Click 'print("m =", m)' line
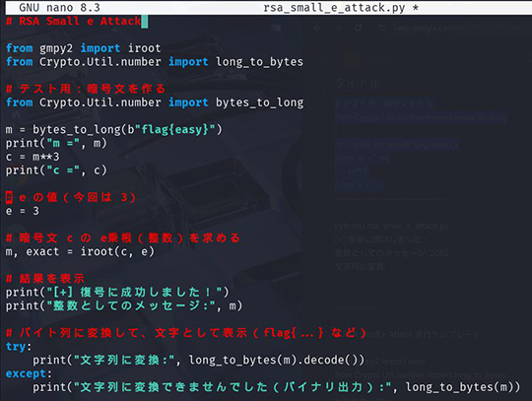Viewport: 532px width, 401px height. tap(56, 143)
